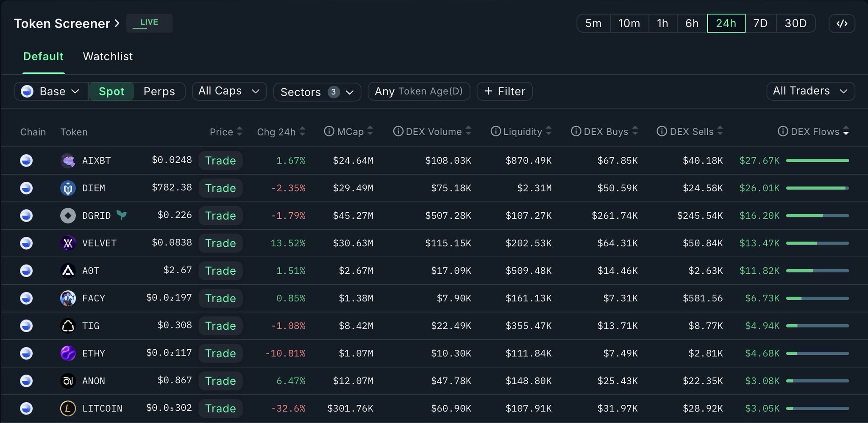Open the All Traders dropdown
868x423 pixels.
(x=810, y=91)
